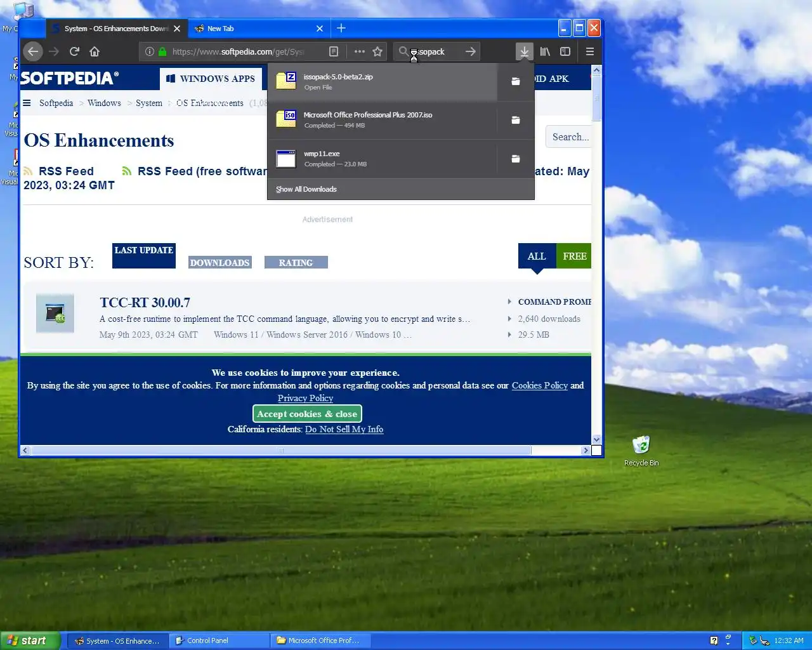Sort listing by DOWNLOADS
The image size is (812, 650).
pyautogui.click(x=220, y=263)
